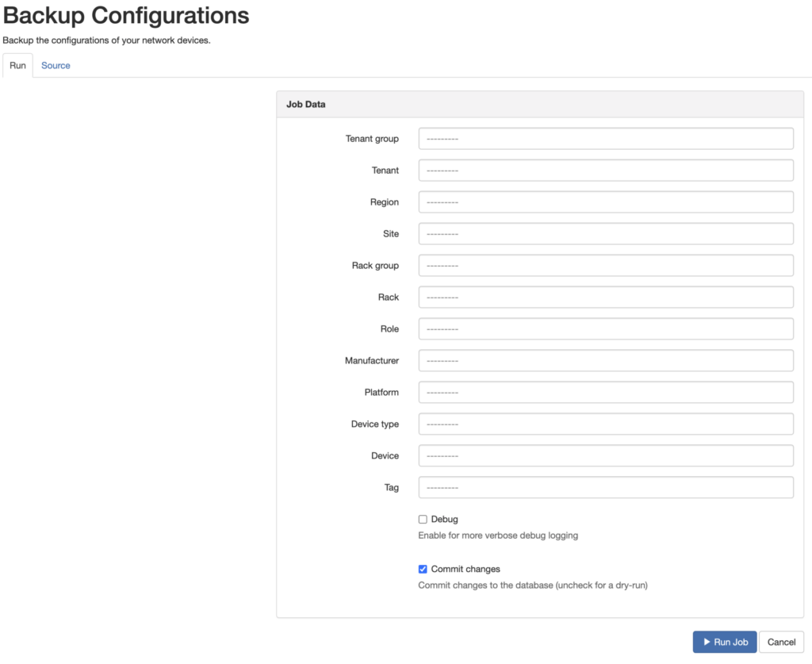This screenshot has height=664, width=812.
Task: Switch to the Source tab
Action: (55, 65)
